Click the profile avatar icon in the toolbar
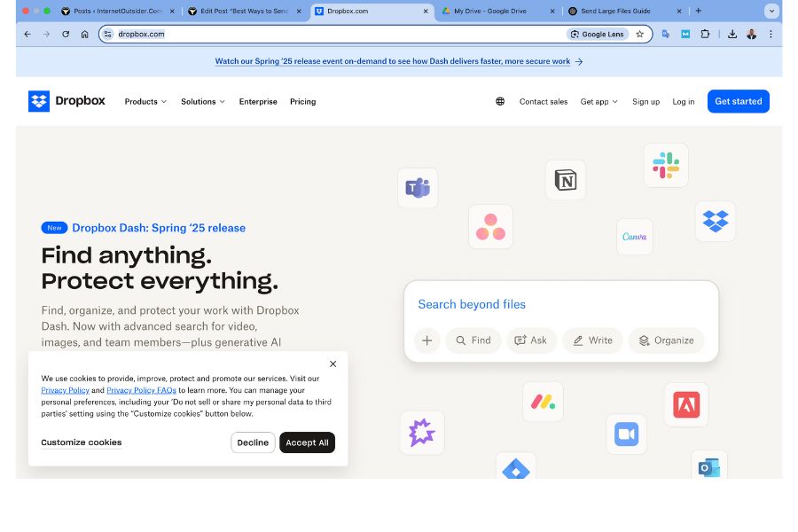This screenshot has height=532, width=798. [751, 34]
